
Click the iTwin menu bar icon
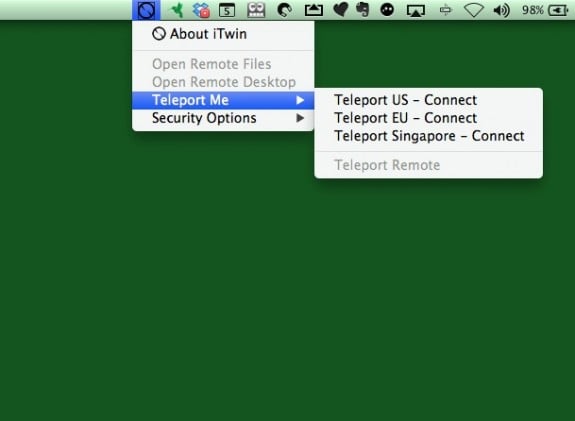click(x=146, y=10)
